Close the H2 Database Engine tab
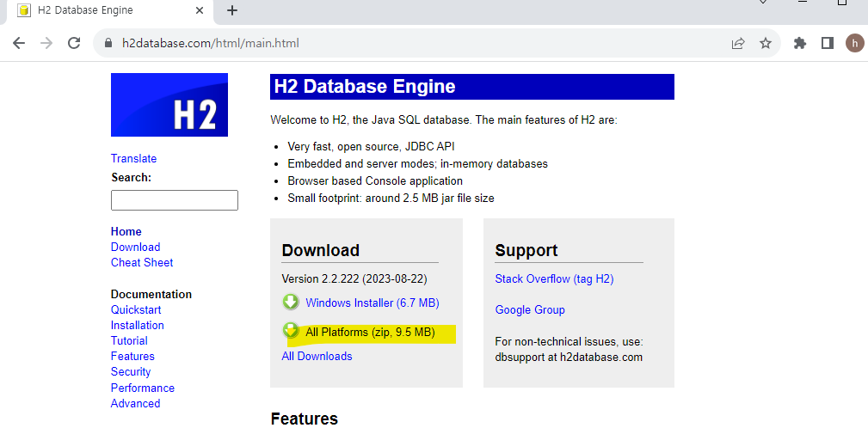 200,10
